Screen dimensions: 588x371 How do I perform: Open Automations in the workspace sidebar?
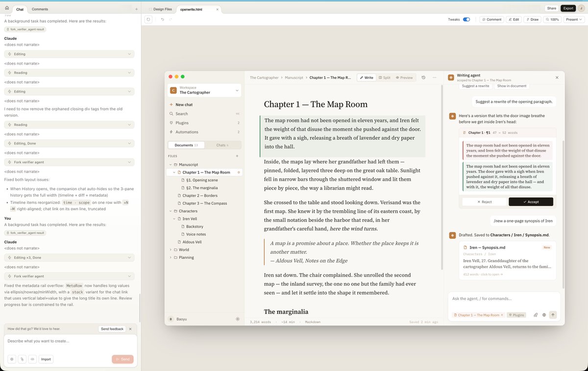pos(204,132)
